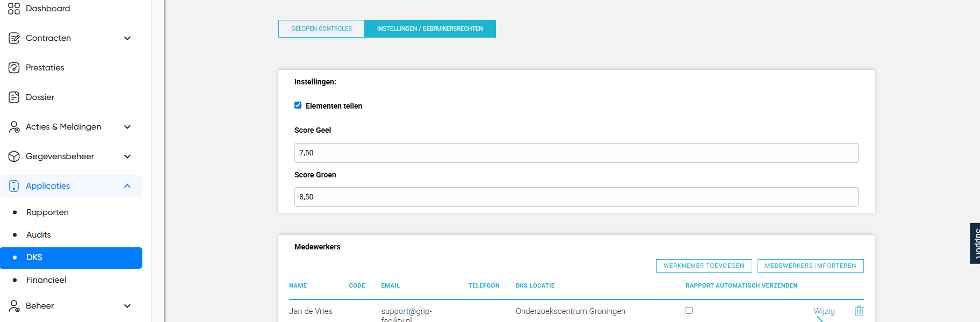Click the Medewerkers Importeren button
The height and width of the screenshot is (322, 980).
tap(810, 266)
